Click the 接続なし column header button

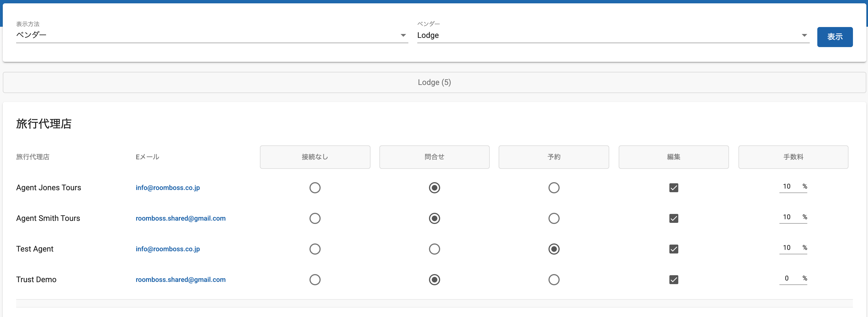(315, 157)
